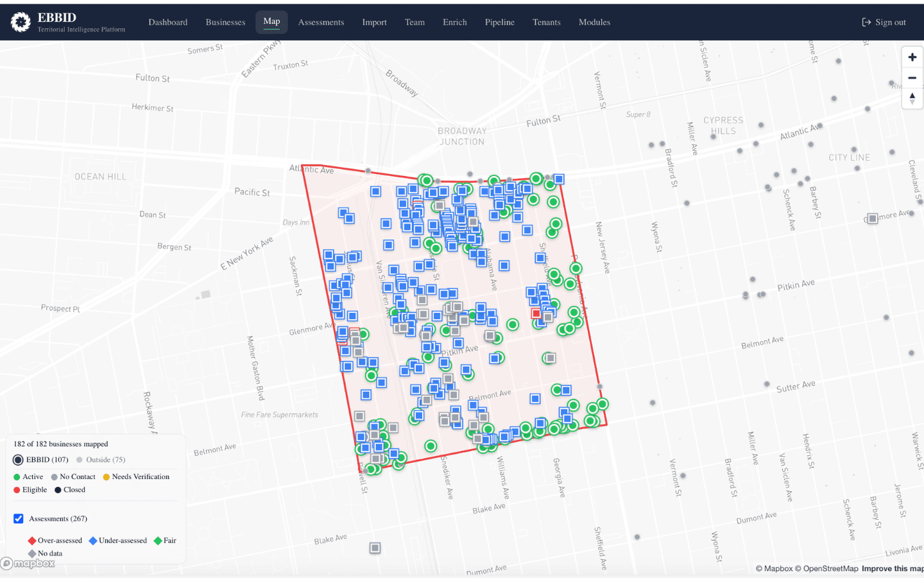This screenshot has height=578, width=924.
Task: Click the Mapbox logo in corner
Action: (28, 563)
